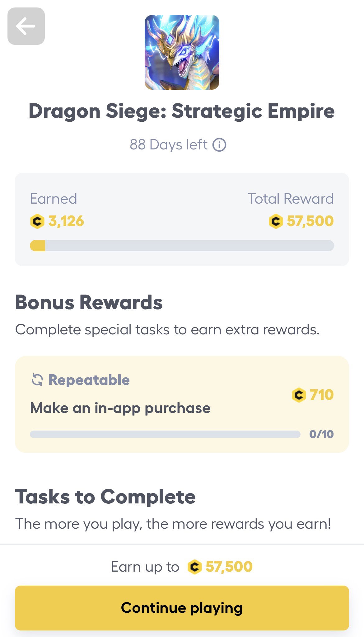Open the info icon beside 88 Days left

click(x=219, y=145)
